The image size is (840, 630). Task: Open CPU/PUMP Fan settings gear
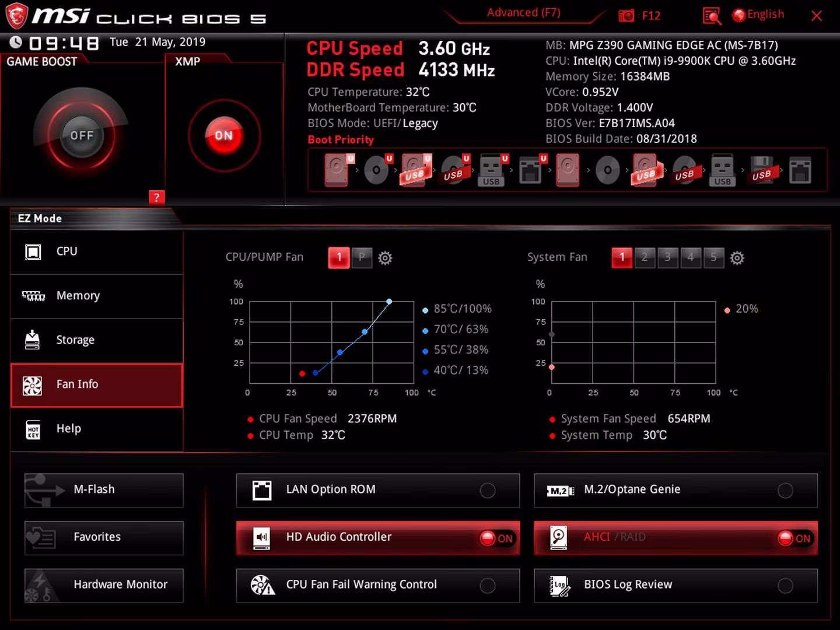pyautogui.click(x=385, y=258)
